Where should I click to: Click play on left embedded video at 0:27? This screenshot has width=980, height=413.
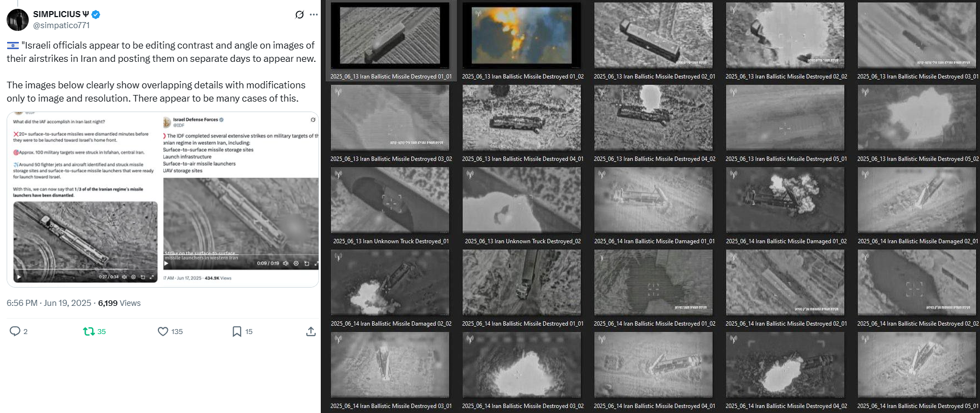coord(19,277)
